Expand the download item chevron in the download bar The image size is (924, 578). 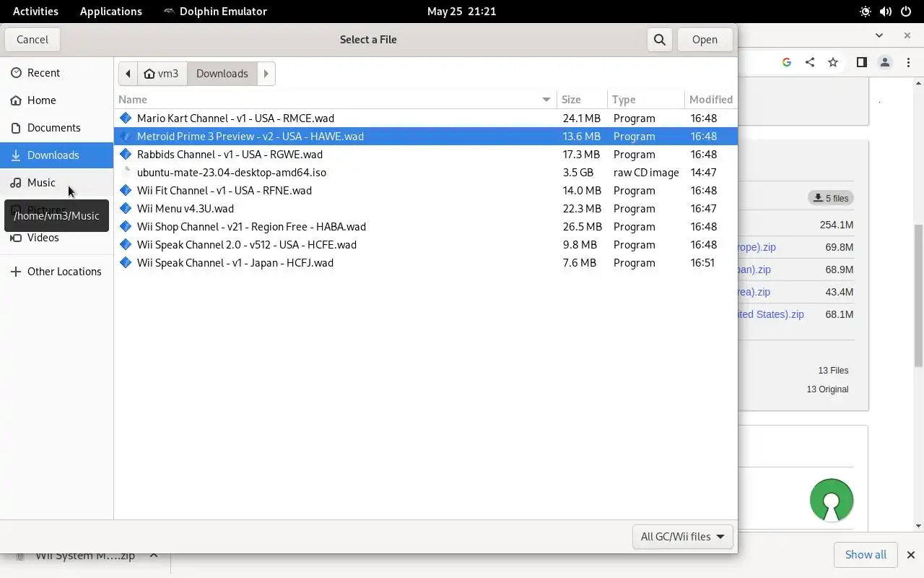tap(154, 555)
